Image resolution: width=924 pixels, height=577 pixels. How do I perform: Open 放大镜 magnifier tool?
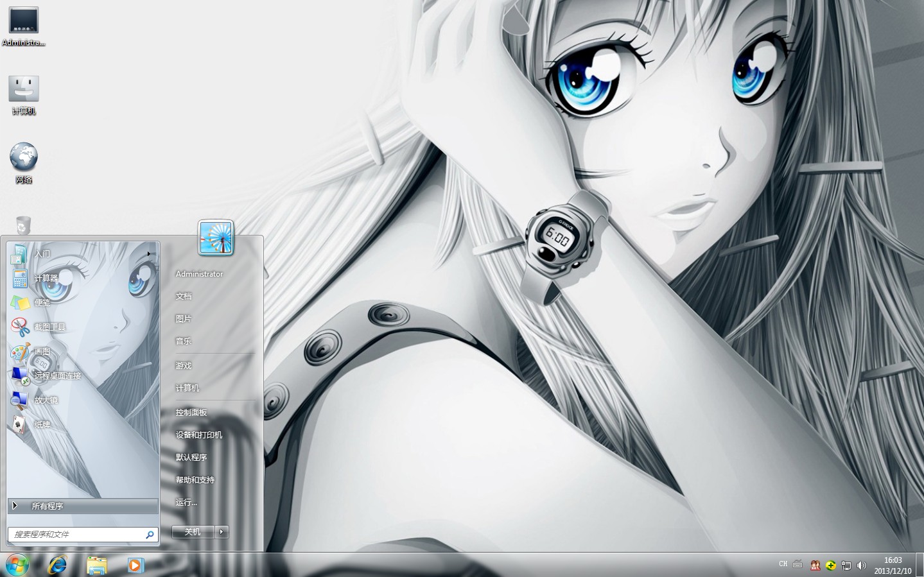tap(82, 400)
